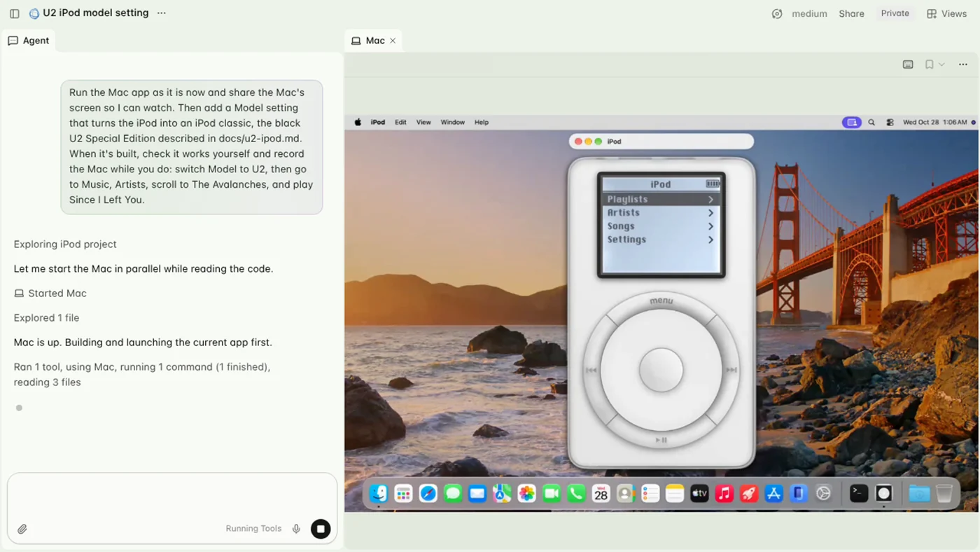
Task: Open Control Center in Mac menu bar
Action: [x=890, y=122]
